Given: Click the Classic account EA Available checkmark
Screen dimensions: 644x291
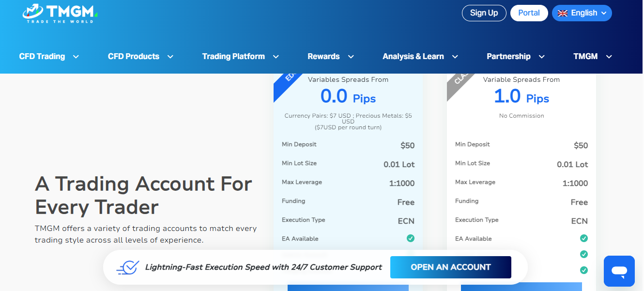Looking at the screenshot, I should pos(584,238).
